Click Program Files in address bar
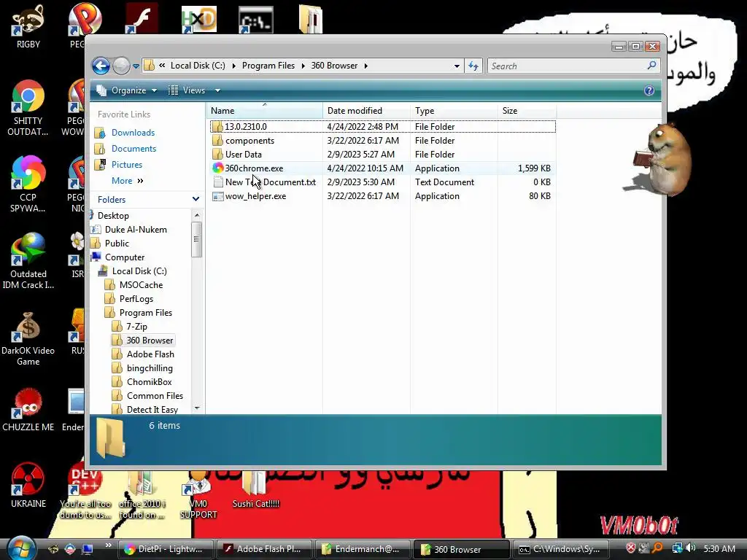747x560 pixels. click(268, 66)
